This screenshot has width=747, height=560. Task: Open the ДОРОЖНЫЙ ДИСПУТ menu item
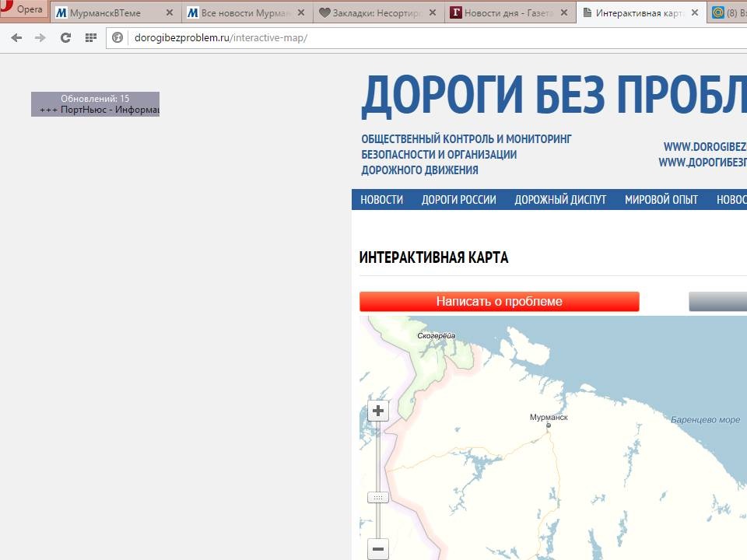tap(560, 200)
